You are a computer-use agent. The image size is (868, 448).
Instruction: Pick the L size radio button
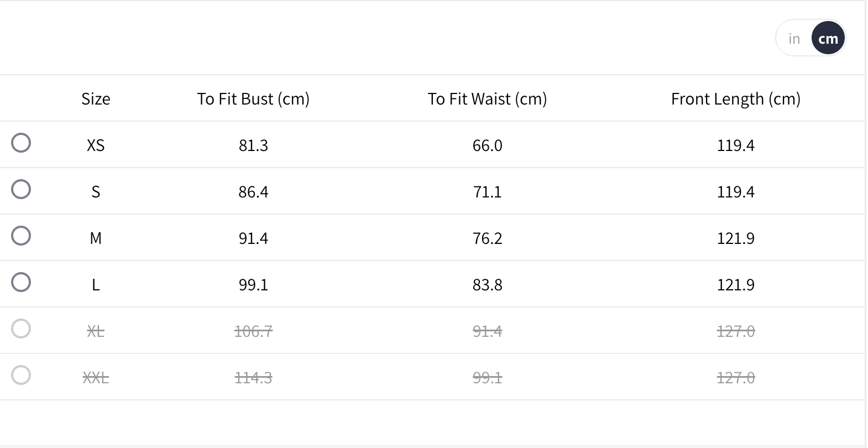pos(21,282)
